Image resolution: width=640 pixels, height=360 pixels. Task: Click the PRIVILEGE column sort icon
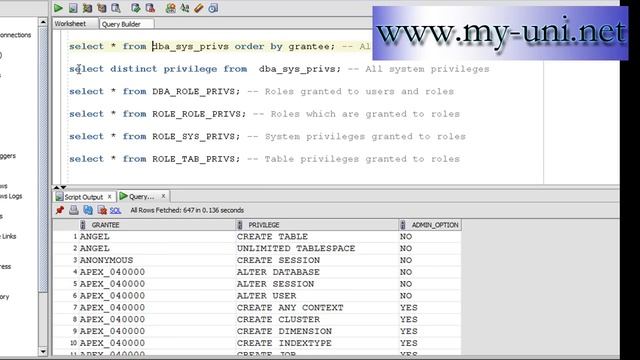[240, 225]
